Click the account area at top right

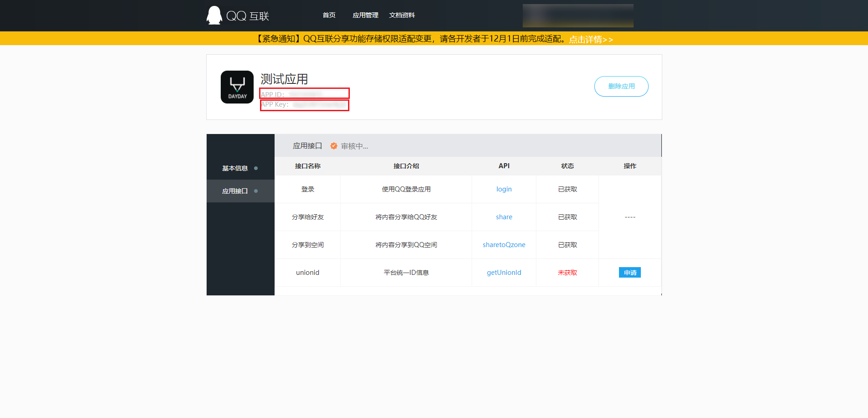coord(578,15)
